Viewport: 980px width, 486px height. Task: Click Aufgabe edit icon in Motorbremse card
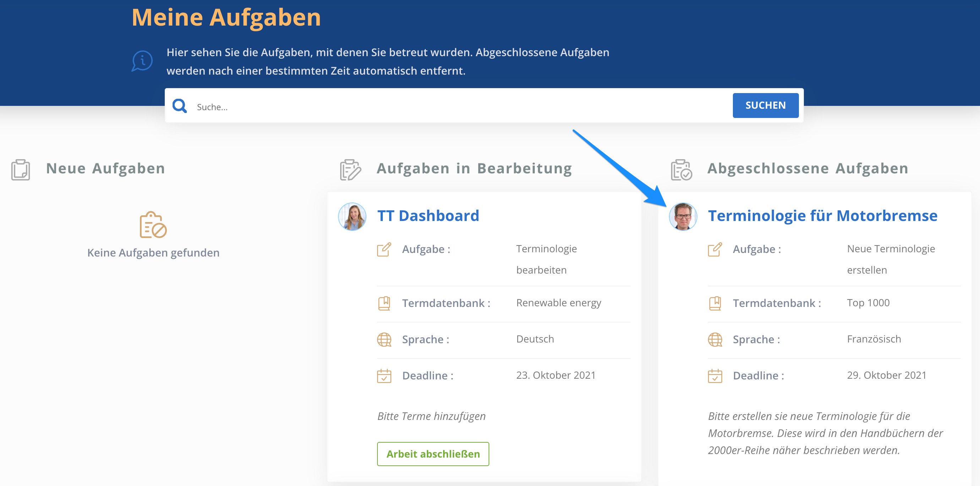[x=715, y=249]
